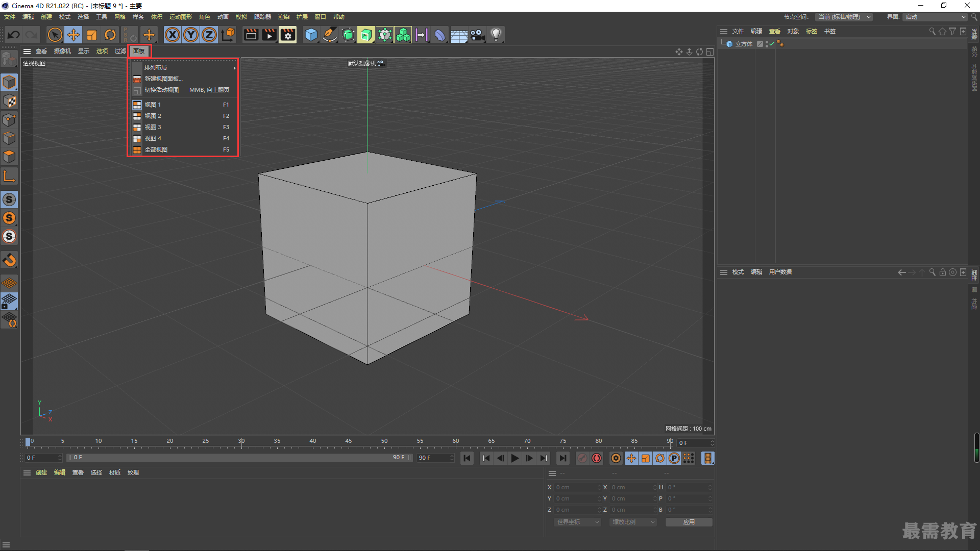Click Render to Picture Viewer icon
980x551 pixels.
point(269,35)
